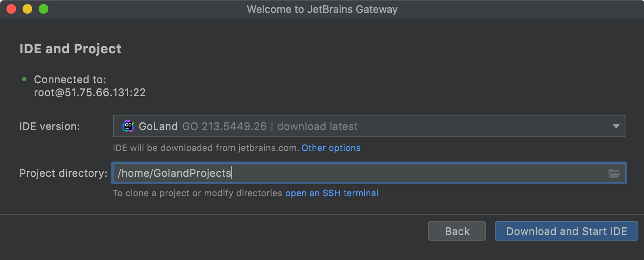Open Other options for IDE download
This screenshot has width=644, height=260.
click(330, 148)
